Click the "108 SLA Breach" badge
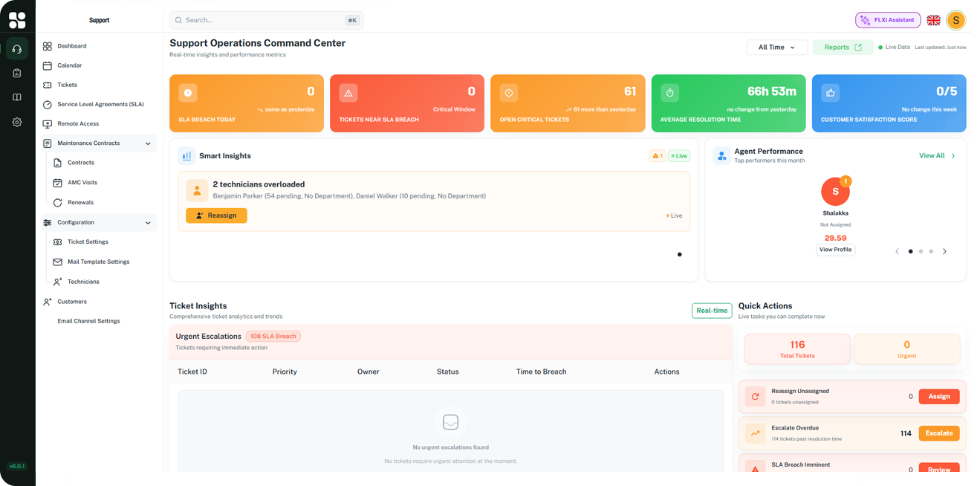This screenshot has width=980, height=486. [x=273, y=337]
